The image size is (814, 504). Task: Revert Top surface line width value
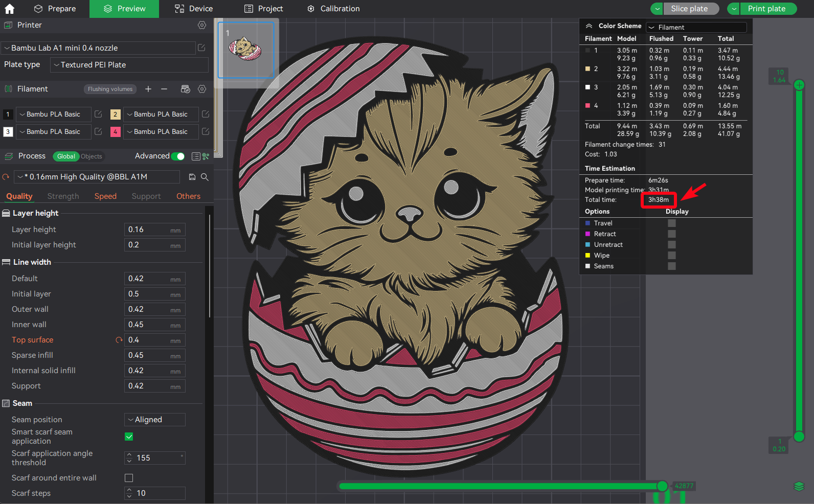119,340
